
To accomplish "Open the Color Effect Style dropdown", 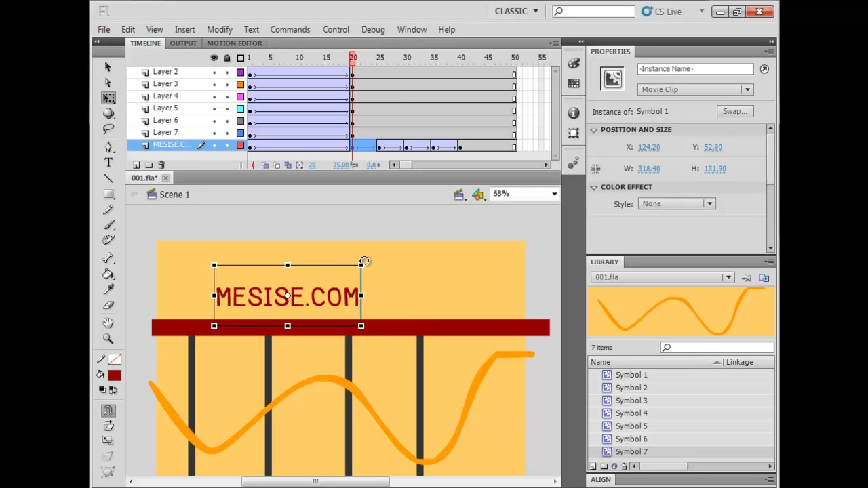I will coord(676,203).
